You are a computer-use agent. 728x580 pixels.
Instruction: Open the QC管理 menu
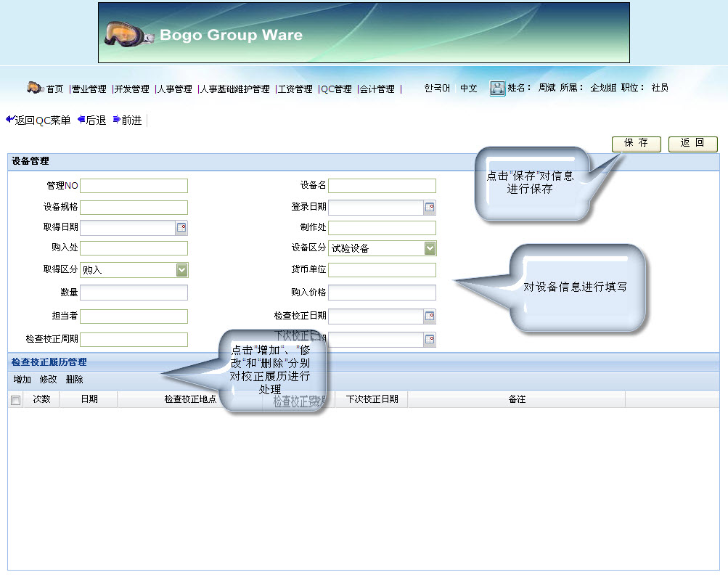coord(336,89)
